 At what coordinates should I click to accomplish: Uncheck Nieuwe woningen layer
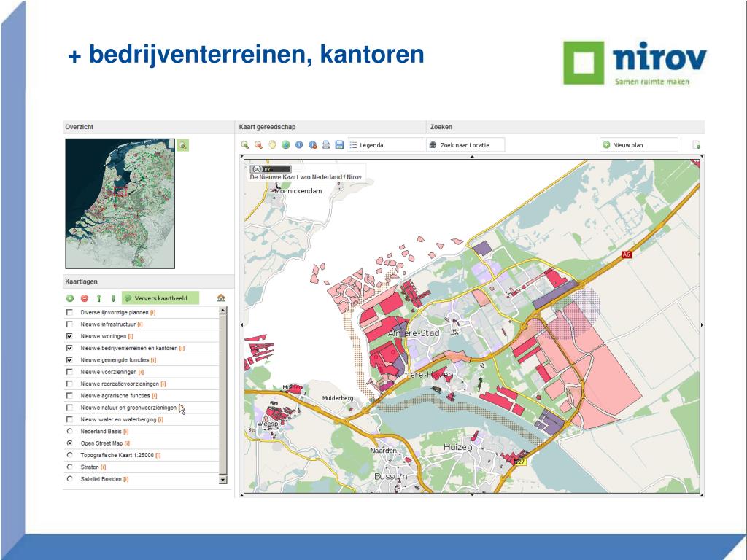pos(69,336)
